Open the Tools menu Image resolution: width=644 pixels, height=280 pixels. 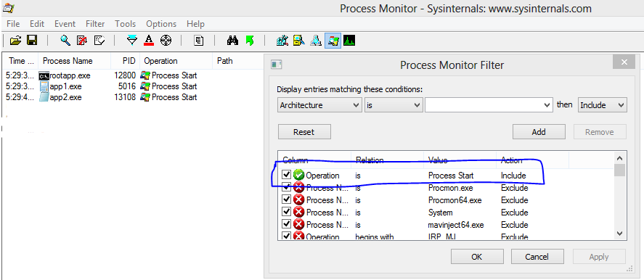[x=126, y=24]
